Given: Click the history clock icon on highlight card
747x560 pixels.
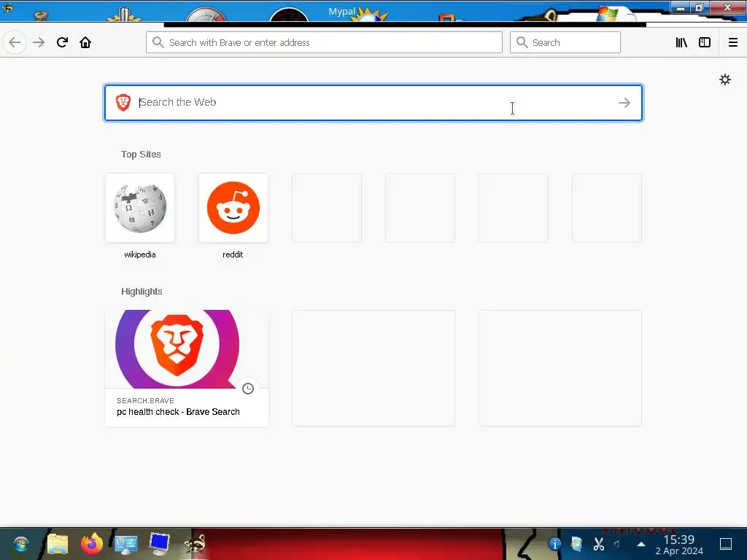Looking at the screenshot, I should tap(248, 389).
